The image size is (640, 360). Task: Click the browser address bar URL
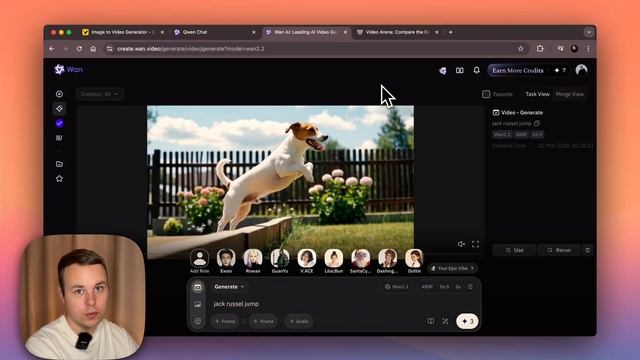point(191,49)
